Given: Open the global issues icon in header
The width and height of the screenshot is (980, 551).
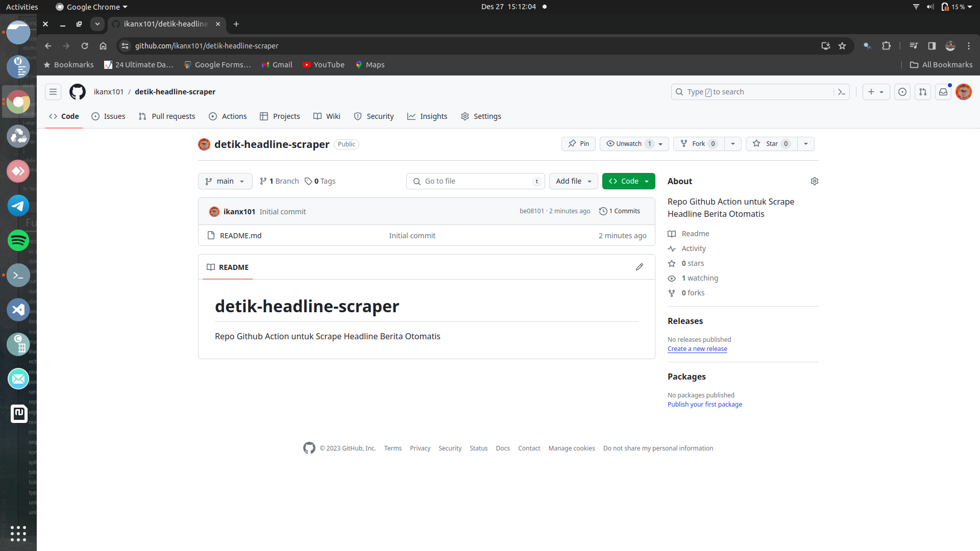Looking at the screenshot, I should click(x=902, y=92).
